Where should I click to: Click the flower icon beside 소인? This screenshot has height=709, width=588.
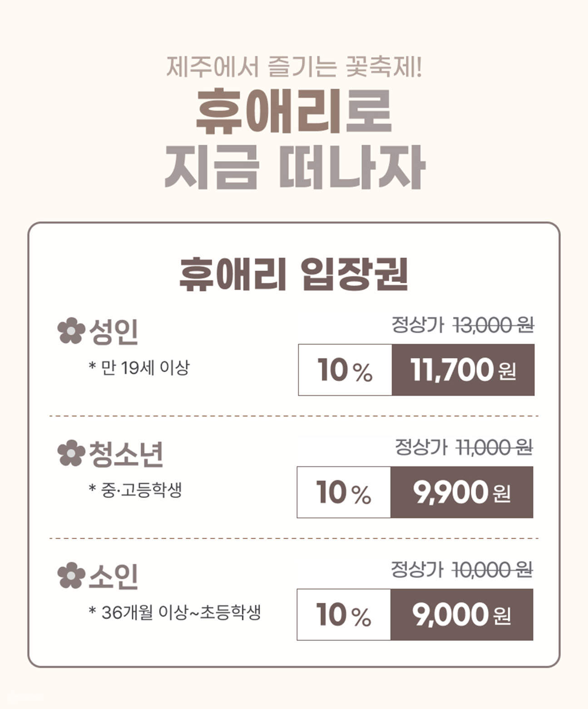[71, 576]
